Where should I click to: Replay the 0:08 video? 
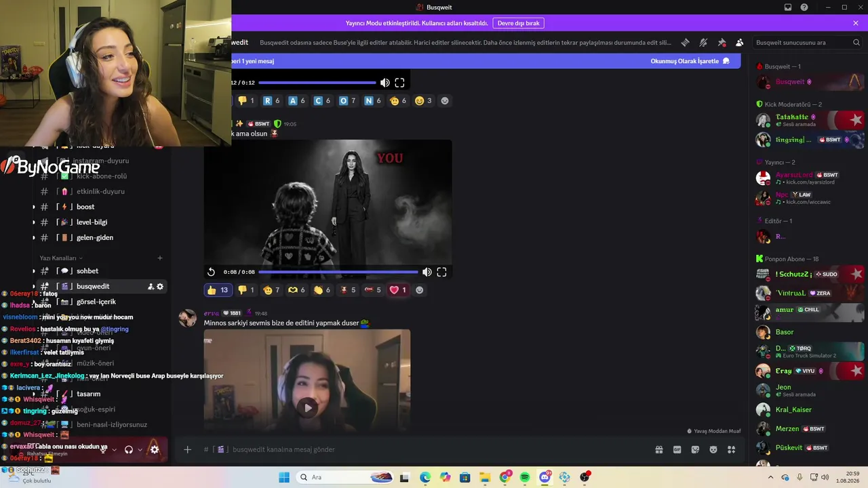click(211, 272)
